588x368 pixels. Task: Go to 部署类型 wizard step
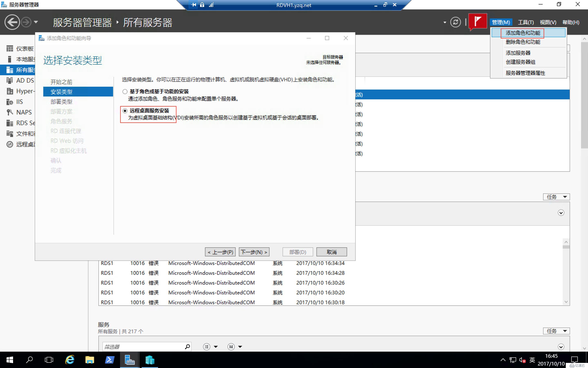(61, 101)
